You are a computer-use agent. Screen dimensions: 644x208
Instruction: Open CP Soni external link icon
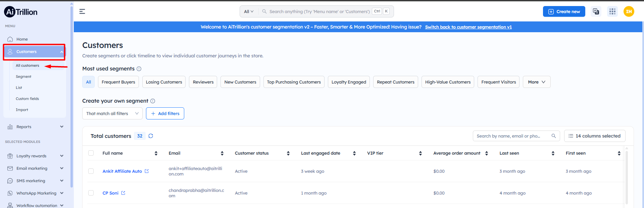tap(123, 193)
